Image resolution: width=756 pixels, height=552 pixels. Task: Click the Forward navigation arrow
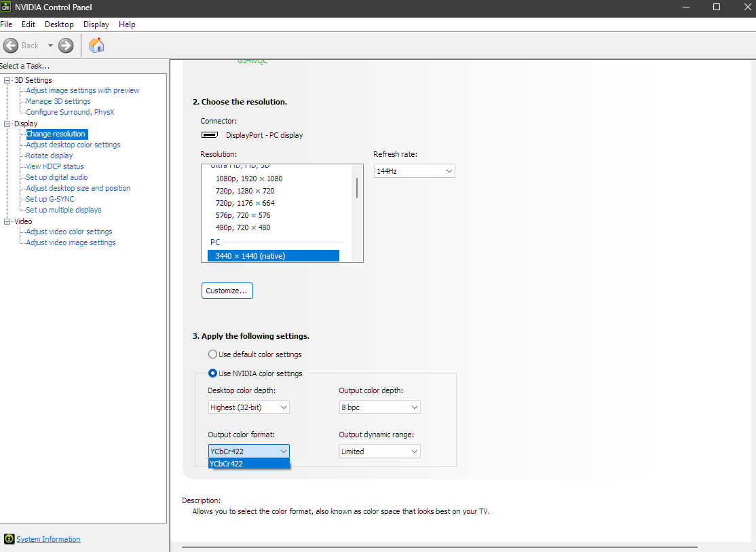pos(65,45)
